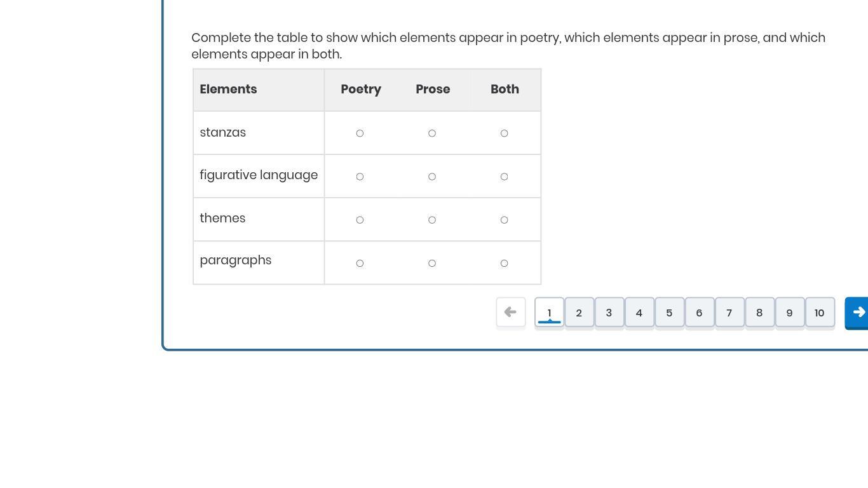
Task: Select Both for stanzas
Action: [x=504, y=133]
